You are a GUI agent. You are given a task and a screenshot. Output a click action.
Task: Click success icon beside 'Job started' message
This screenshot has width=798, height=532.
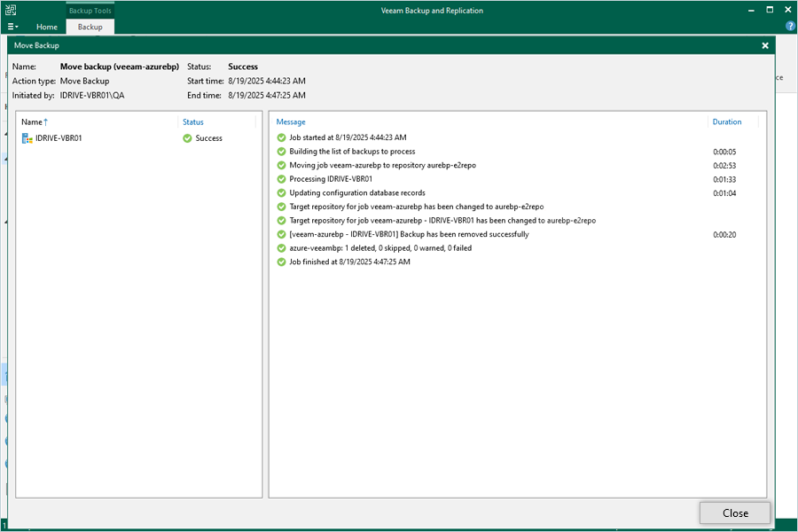(x=281, y=137)
